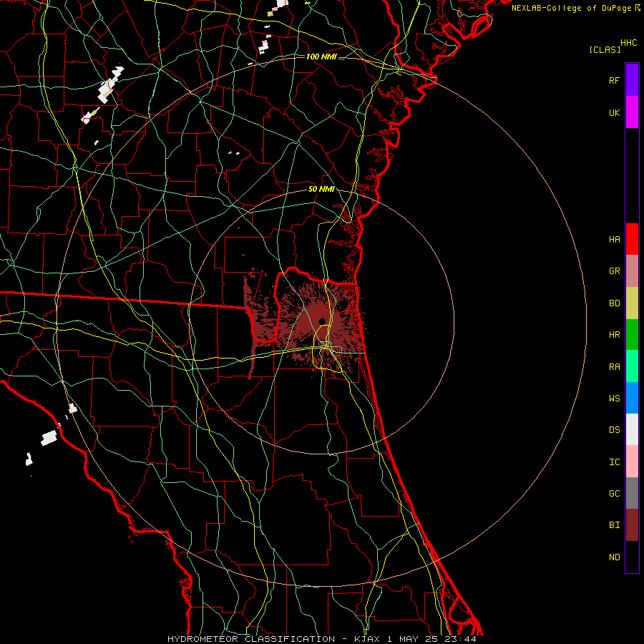Click the WS legend label
644x644 pixels.
click(614, 399)
